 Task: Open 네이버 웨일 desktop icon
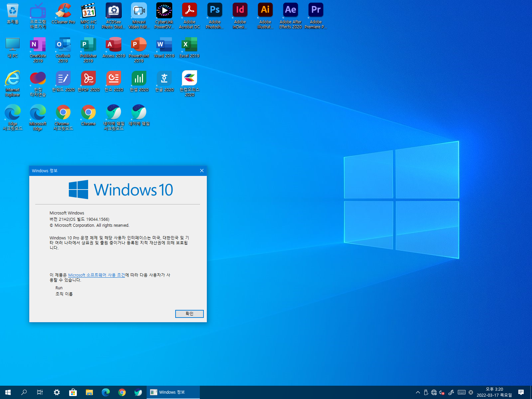click(x=139, y=115)
